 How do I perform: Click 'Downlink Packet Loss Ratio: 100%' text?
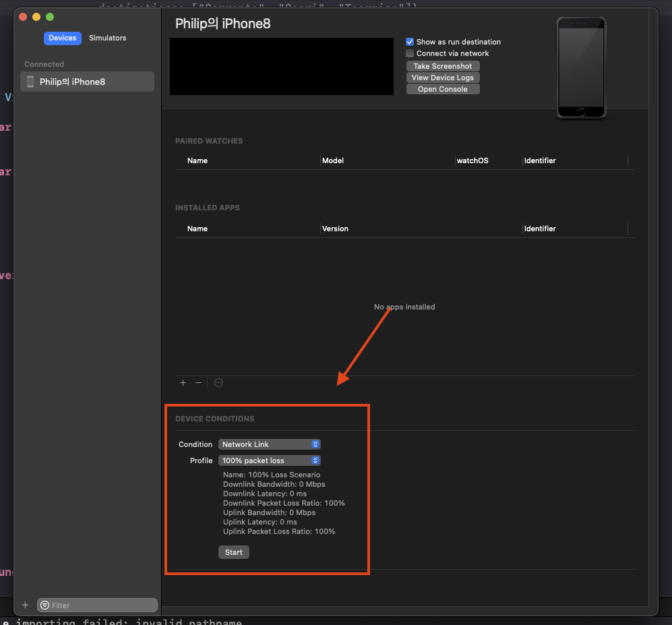point(284,503)
